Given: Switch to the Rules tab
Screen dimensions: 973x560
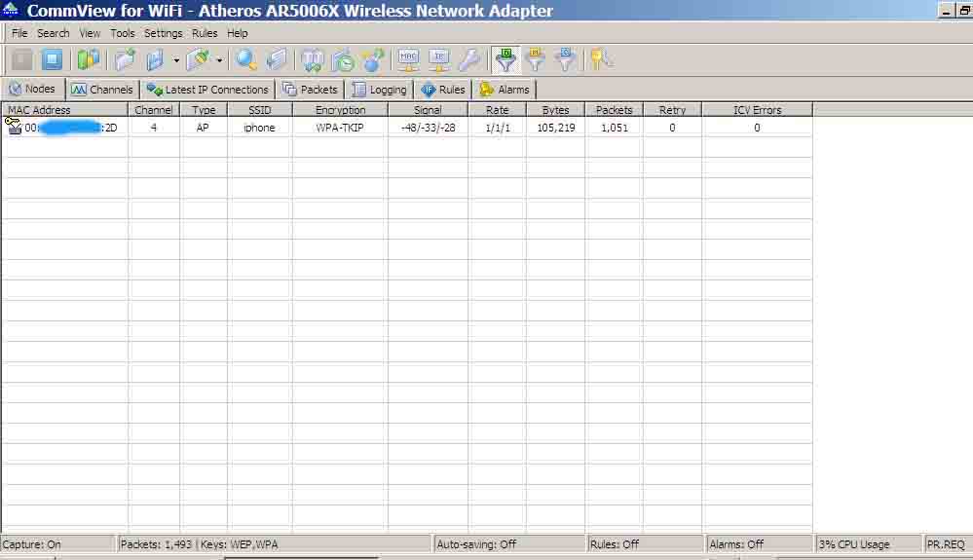Looking at the screenshot, I should pyautogui.click(x=443, y=90).
